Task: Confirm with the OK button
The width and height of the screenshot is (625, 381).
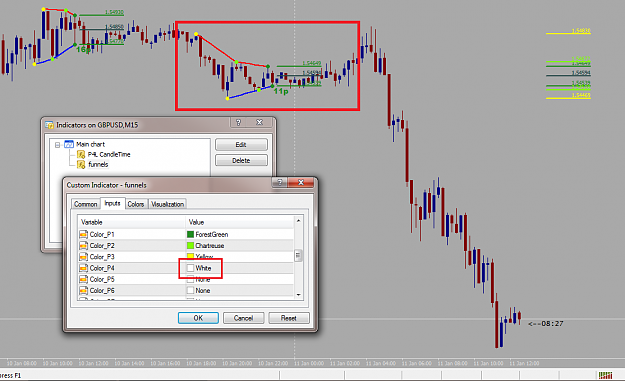Action: coord(198,318)
